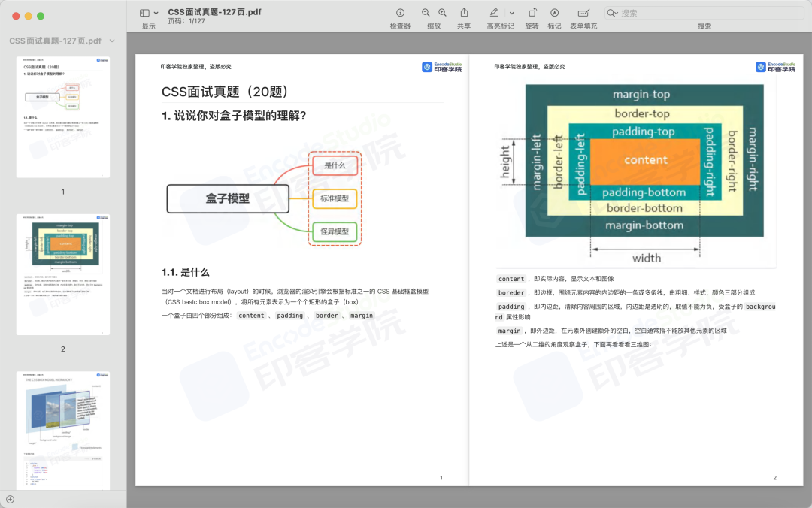Image resolution: width=812 pixels, height=508 pixels.
Task: Share the PDF via the Share icon
Action: pyautogui.click(x=464, y=12)
